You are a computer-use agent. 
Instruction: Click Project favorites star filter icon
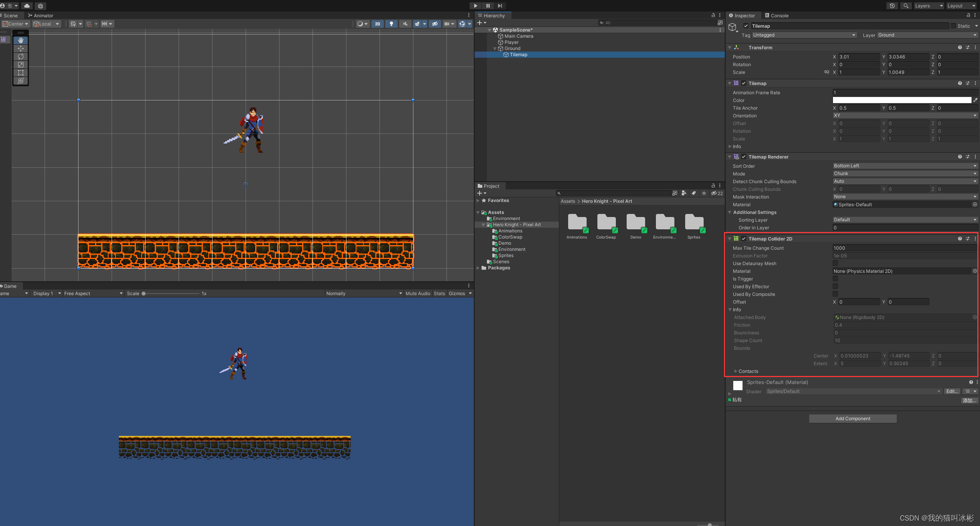tap(704, 193)
